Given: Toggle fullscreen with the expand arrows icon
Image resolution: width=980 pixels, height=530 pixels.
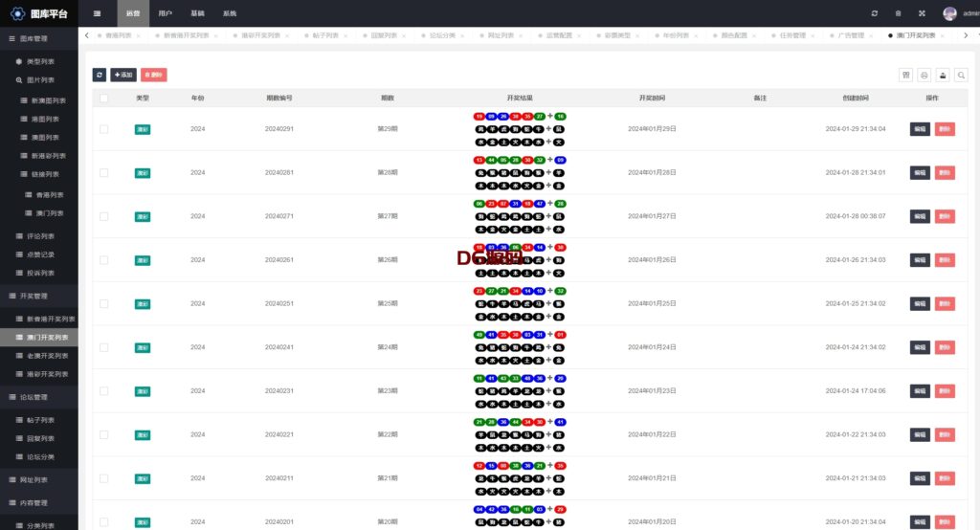Looking at the screenshot, I should click(x=922, y=13).
